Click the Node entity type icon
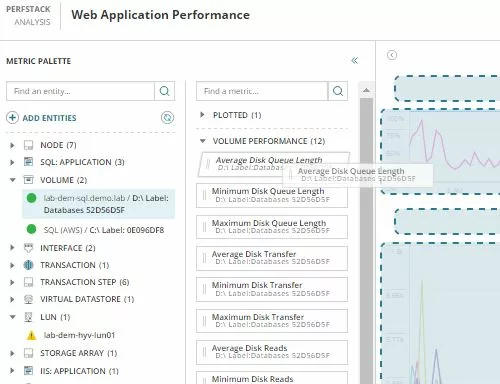500x384 pixels. click(x=29, y=145)
